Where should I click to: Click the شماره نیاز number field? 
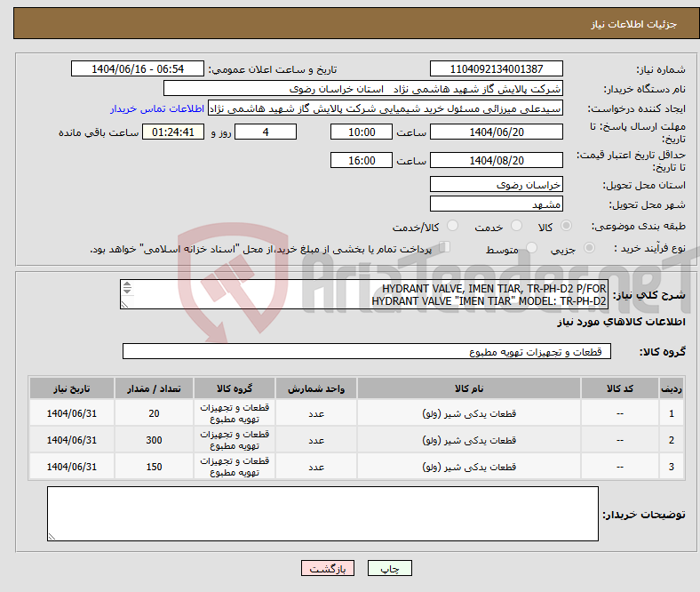pos(496,69)
